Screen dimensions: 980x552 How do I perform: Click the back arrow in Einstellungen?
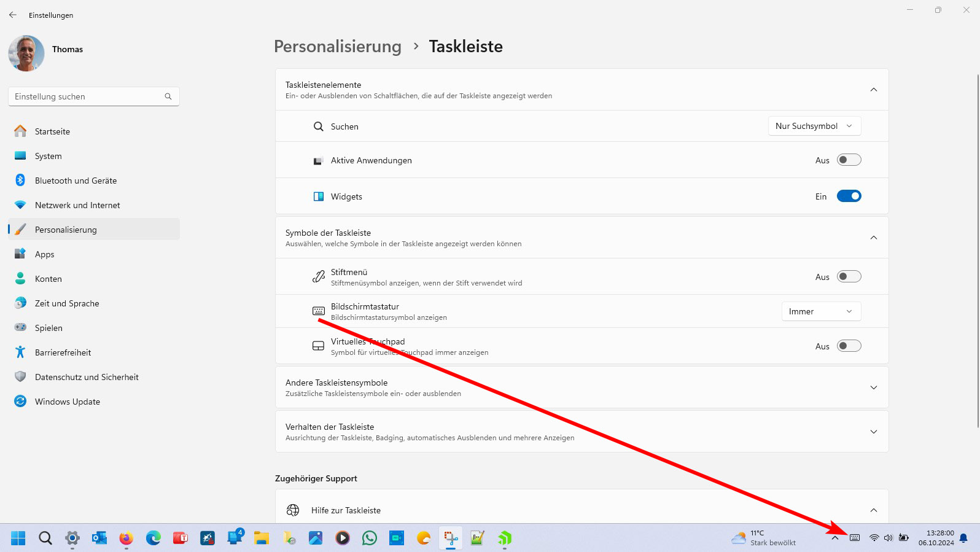pyautogui.click(x=13, y=15)
